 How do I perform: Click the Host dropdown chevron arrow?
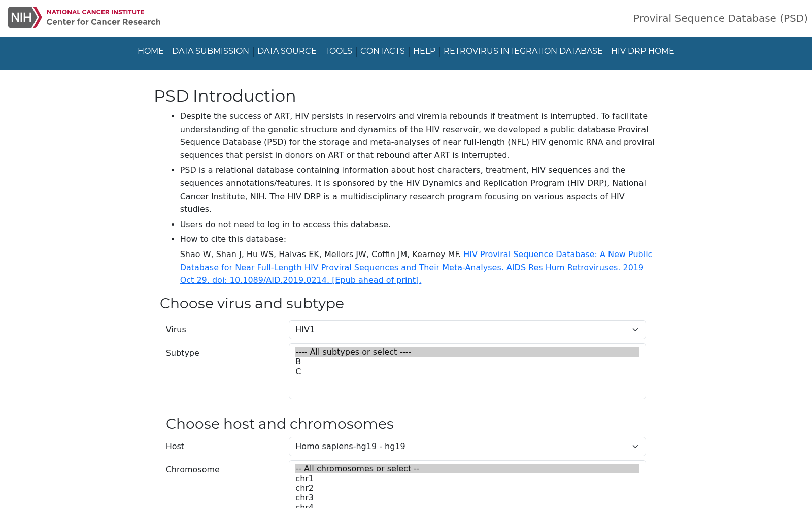[635, 447]
